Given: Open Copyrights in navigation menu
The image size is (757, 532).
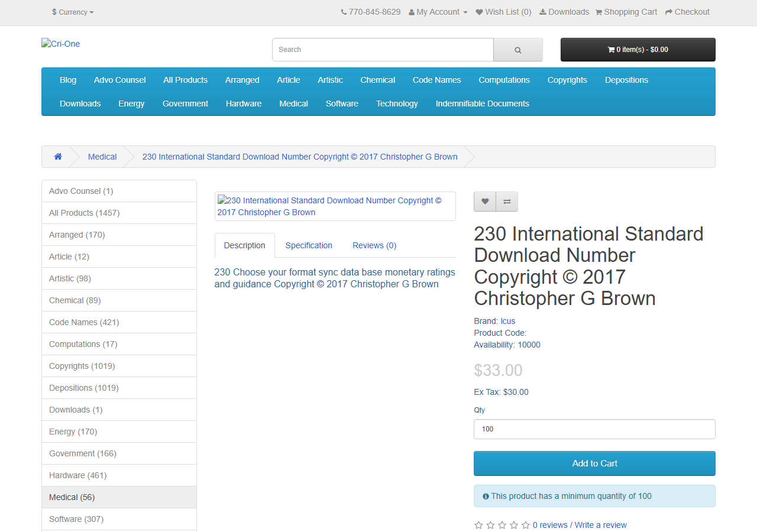Looking at the screenshot, I should click(x=567, y=80).
